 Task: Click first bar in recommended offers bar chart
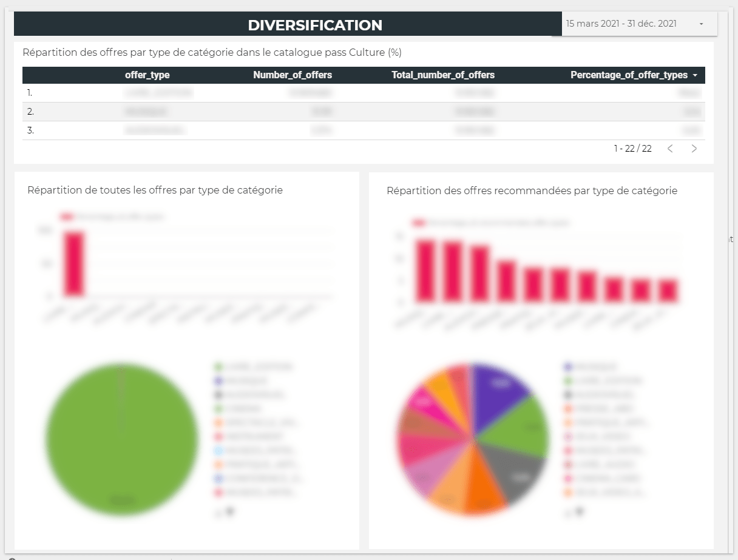pyautogui.click(x=425, y=271)
